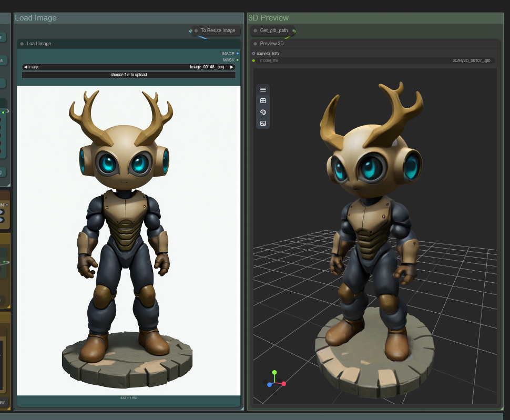Image resolution: width=510 pixels, height=420 pixels.
Task: Click the background image icon in 3D viewer
Action: click(x=263, y=124)
